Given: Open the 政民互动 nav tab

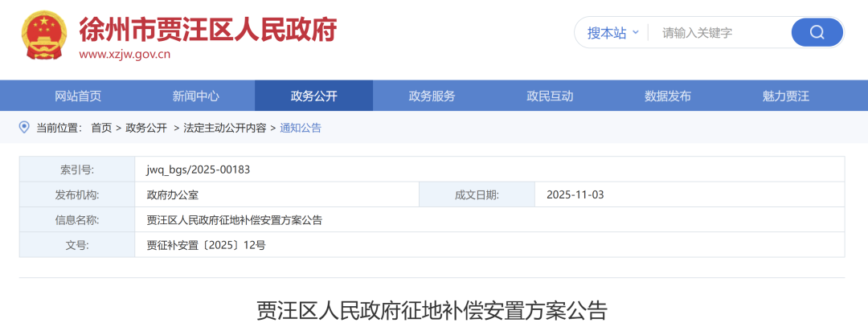Looking at the screenshot, I should pyautogui.click(x=550, y=96).
